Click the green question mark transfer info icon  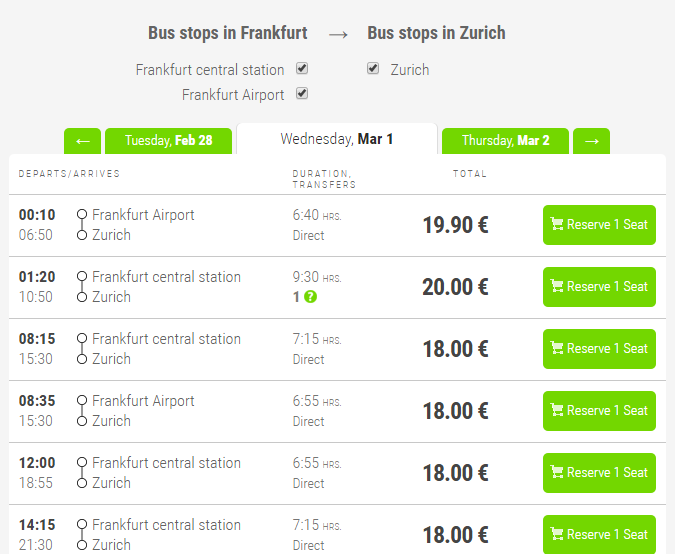[x=311, y=297]
